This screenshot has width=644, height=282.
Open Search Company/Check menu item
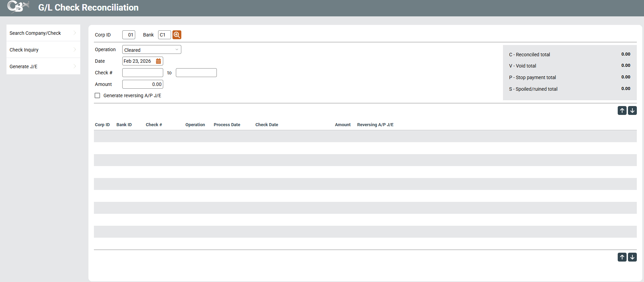[35, 33]
